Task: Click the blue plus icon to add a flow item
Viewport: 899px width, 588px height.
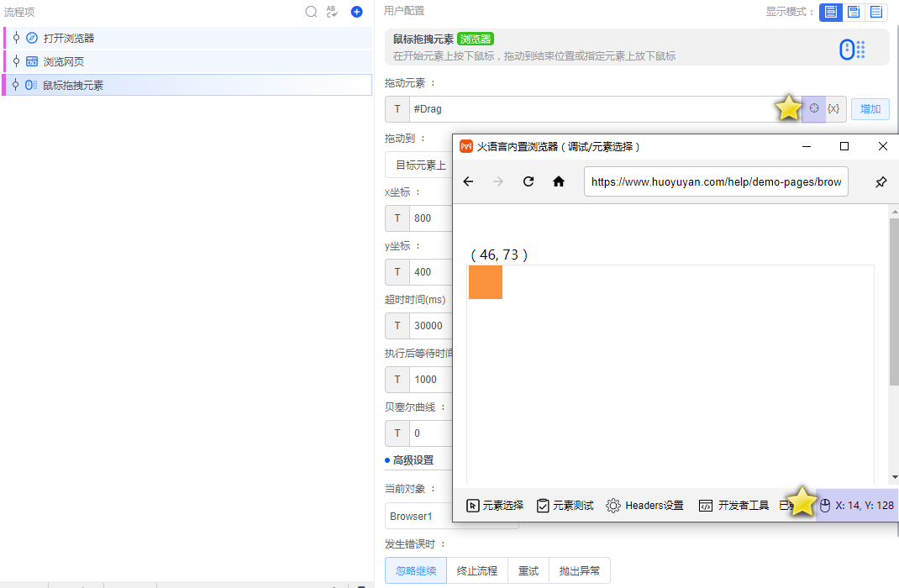Action: tap(355, 12)
